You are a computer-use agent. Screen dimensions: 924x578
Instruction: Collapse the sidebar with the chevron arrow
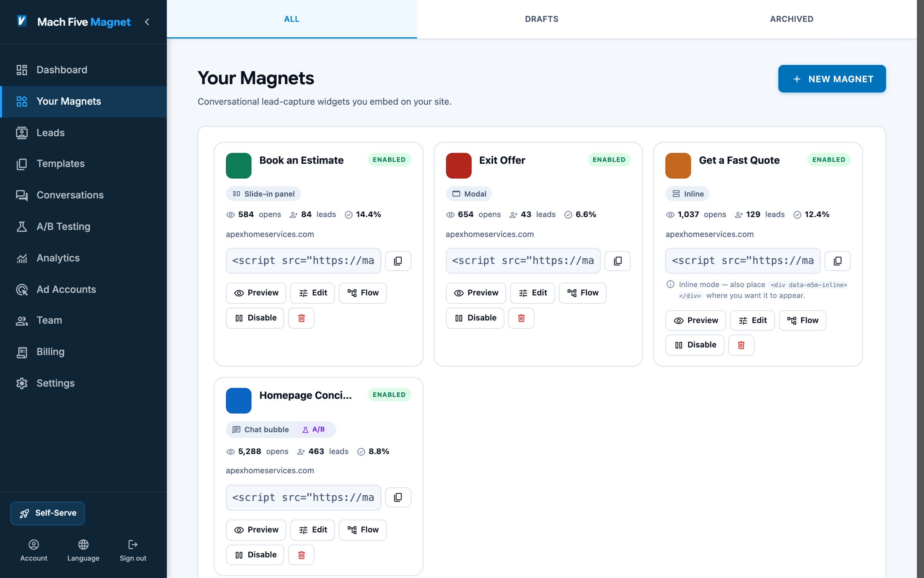click(x=147, y=22)
